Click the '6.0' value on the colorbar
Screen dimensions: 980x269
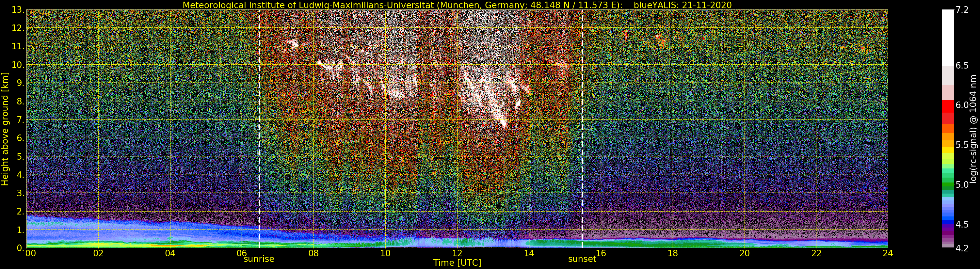pyautogui.click(x=962, y=105)
